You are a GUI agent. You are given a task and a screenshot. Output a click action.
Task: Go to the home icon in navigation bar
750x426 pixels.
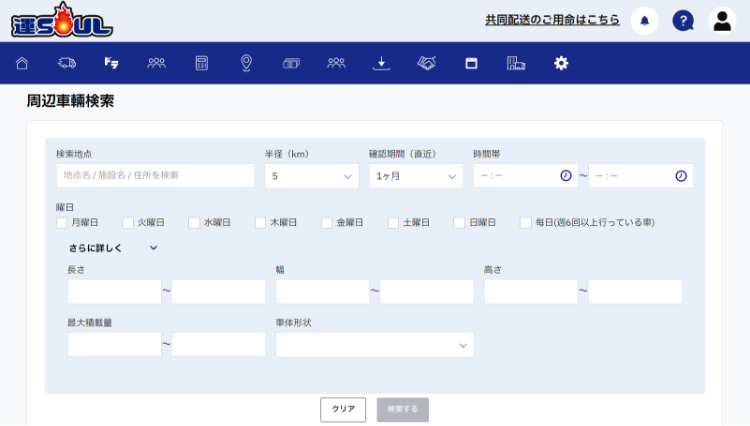coord(22,63)
